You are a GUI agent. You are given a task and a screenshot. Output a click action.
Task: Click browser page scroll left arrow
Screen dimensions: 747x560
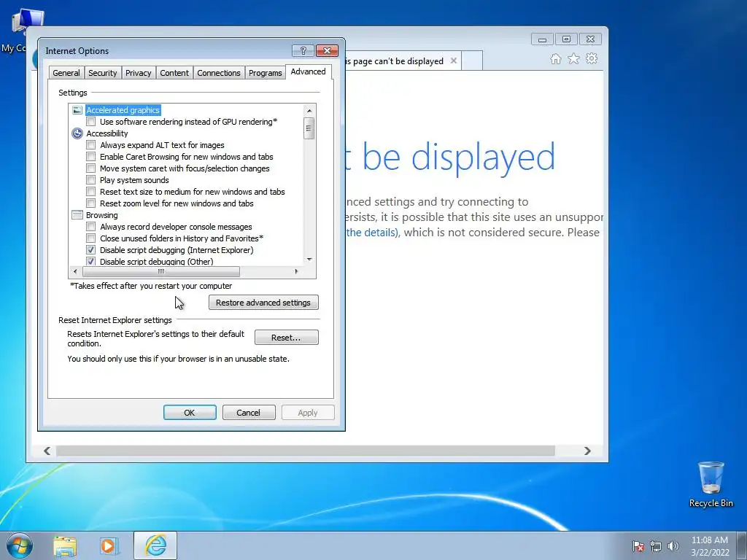click(47, 451)
